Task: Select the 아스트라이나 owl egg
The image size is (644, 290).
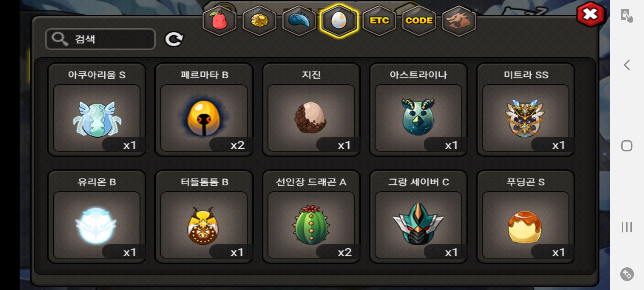Action: click(418, 110)
